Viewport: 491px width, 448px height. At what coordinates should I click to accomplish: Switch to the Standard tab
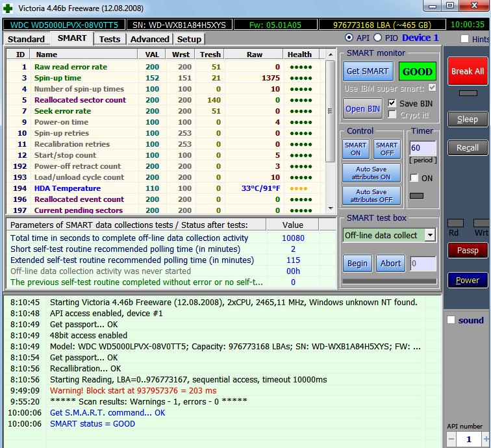tap(26, 39)
